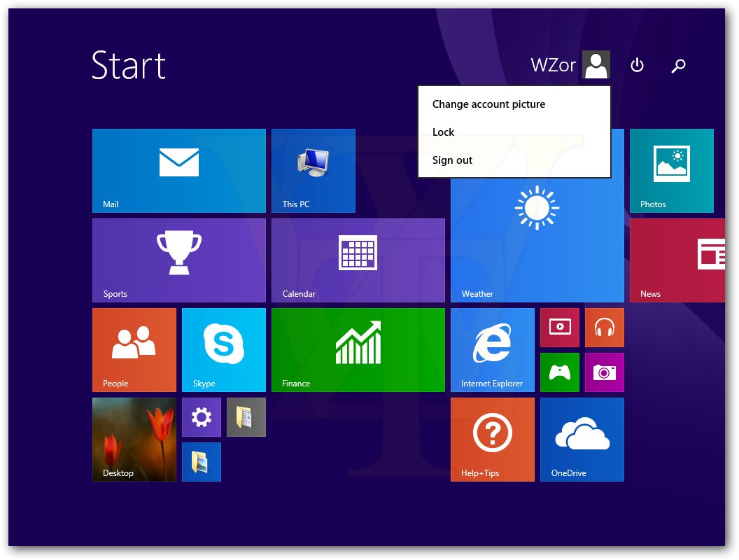Open the small Video tile

tap(559, 328)
